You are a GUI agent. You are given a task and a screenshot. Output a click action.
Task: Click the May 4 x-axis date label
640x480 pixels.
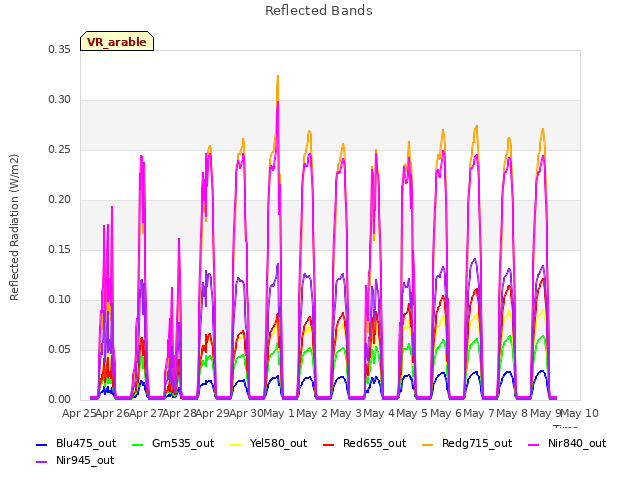(x=379, y=413)
